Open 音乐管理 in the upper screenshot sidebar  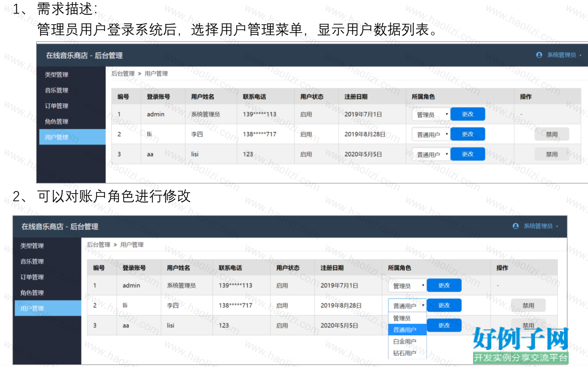point(57,90)
